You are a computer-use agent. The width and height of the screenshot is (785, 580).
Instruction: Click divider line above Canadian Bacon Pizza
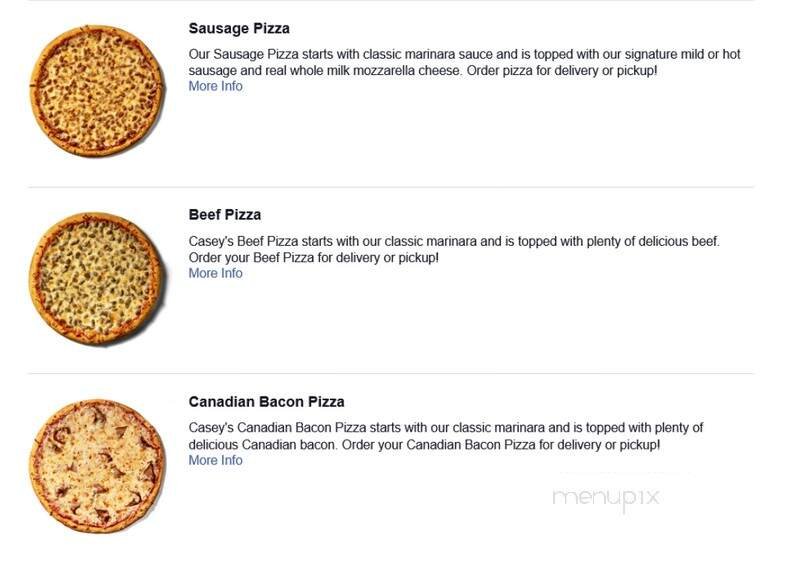coord(390,374)
